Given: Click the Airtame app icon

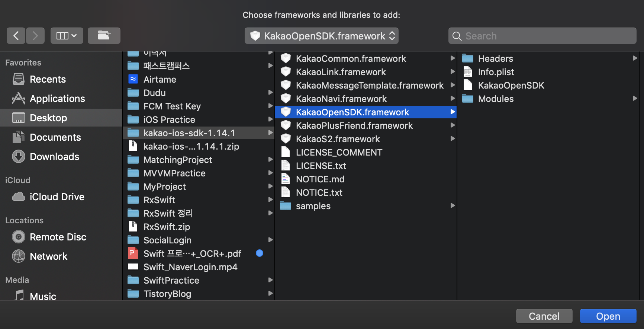Looking at the screenshot, I should click(x=133, y=79).
